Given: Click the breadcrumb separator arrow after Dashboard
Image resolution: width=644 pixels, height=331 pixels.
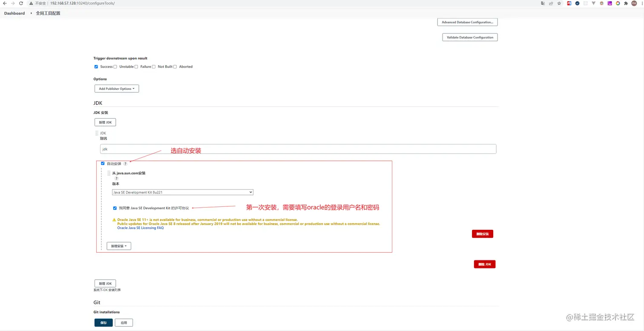Looking at the screenshot, I should pos(31,13).
